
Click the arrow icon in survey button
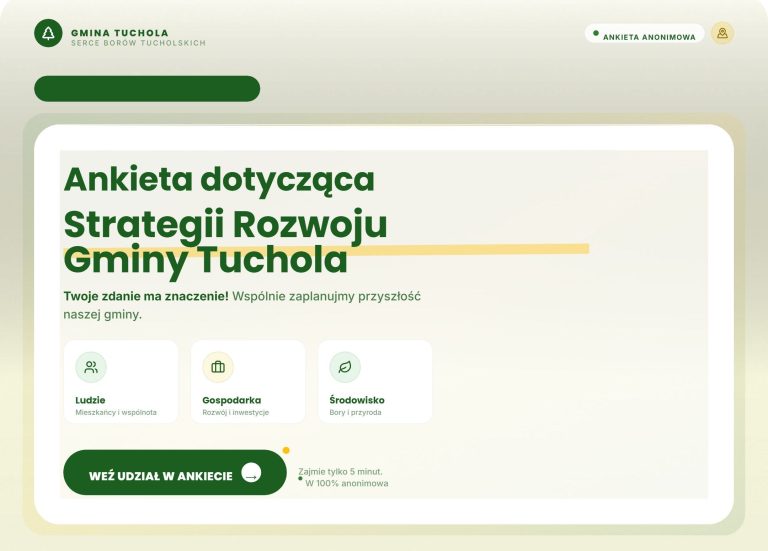pyautogui.click(x=251, y=473)
